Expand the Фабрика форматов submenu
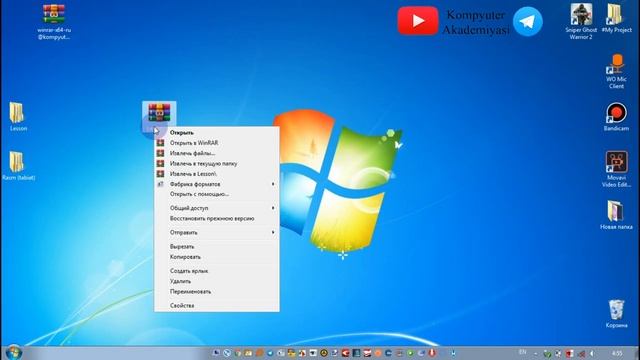This screenshot has width=640, height=360. (217, 184)
